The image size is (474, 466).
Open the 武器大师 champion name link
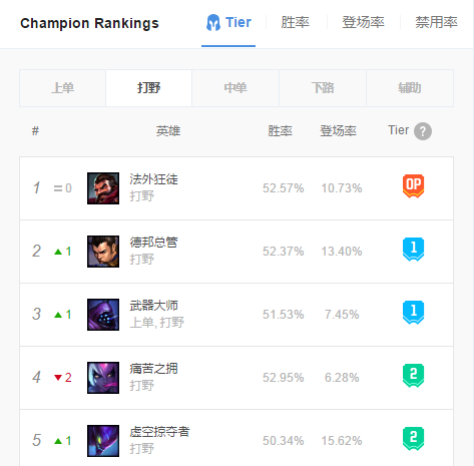154,306
